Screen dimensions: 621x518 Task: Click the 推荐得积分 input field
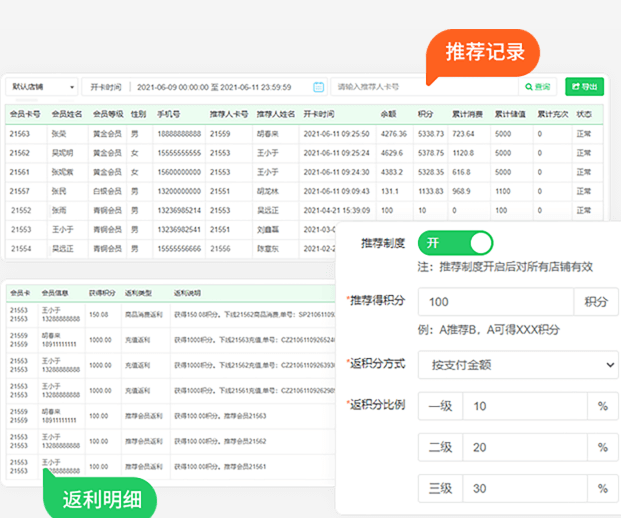[x=495, y=303]
